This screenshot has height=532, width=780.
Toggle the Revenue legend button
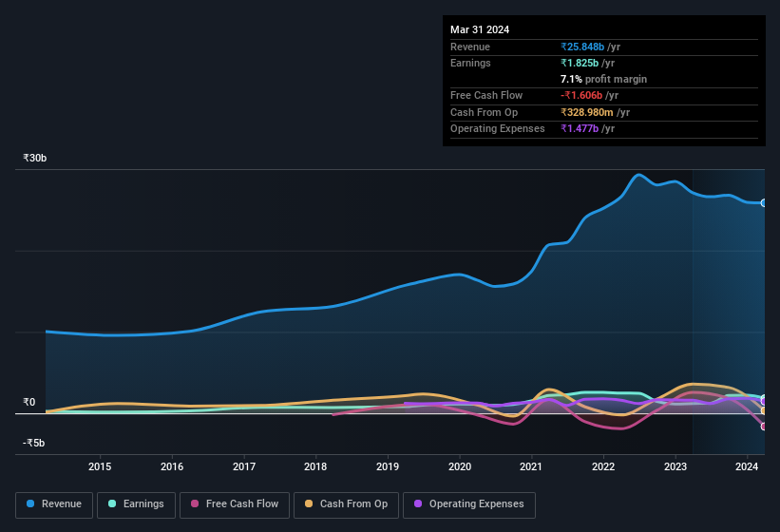click(54, 504)
